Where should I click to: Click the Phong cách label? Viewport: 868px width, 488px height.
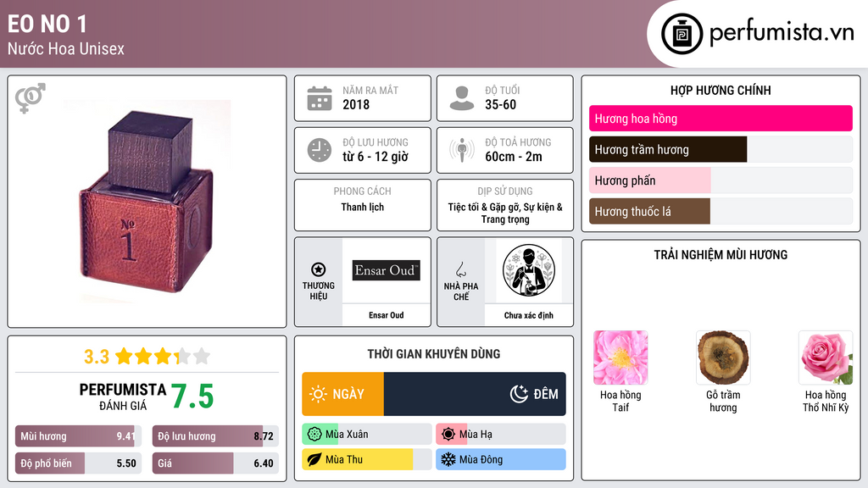pyautogui.click(x=363, y=191)
